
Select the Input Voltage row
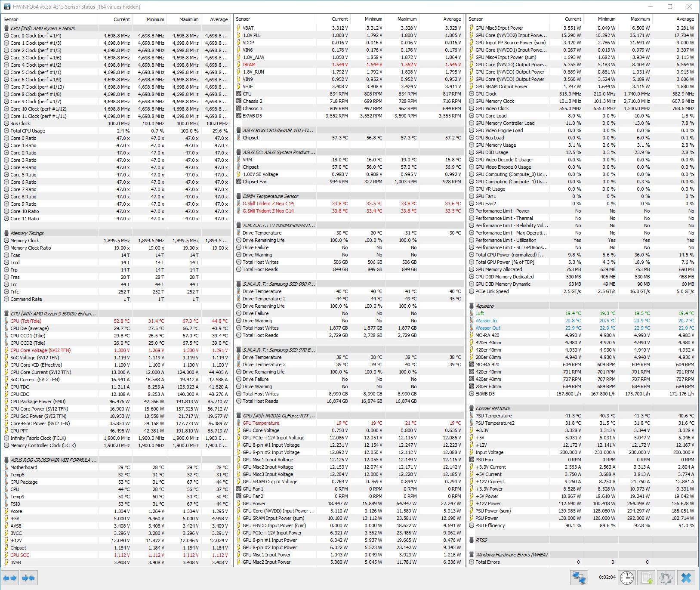pos(582,452)
